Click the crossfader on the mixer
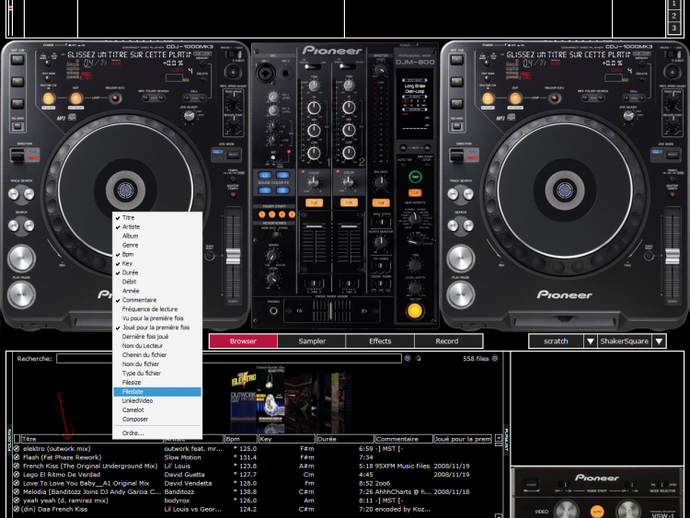690x518 pixels. pos(331,311)
